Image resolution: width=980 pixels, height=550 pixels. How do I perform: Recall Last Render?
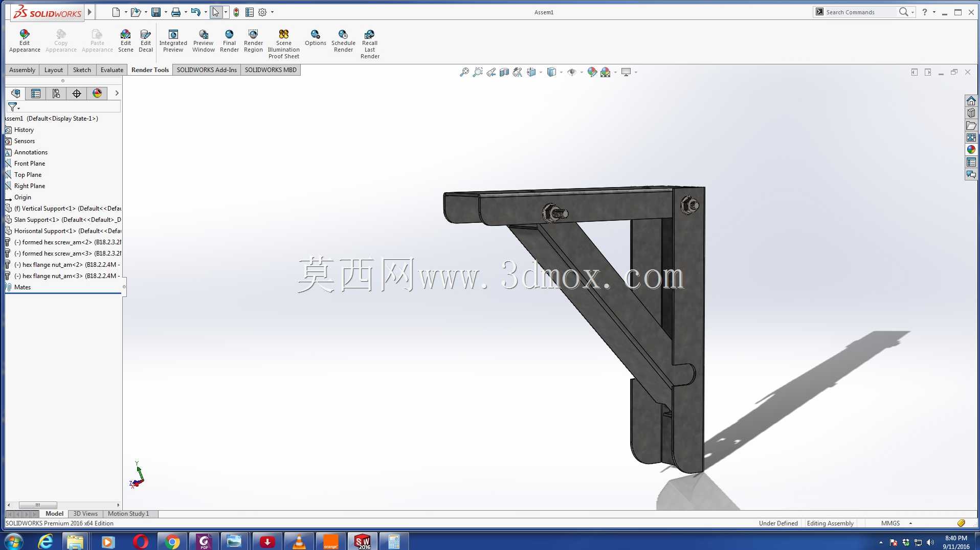[370, 43]
